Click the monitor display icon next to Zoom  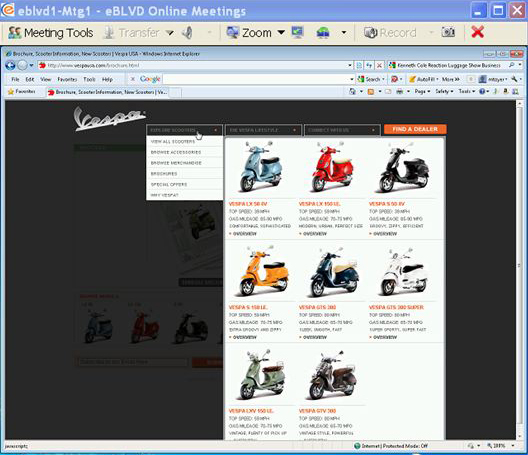point(297,33)
